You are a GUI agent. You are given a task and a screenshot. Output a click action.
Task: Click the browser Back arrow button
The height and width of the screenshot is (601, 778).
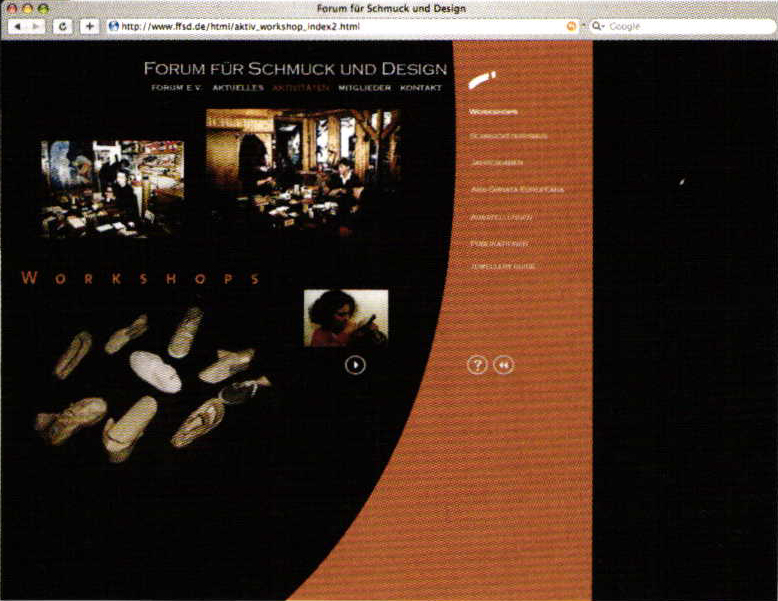(x=17, y=26)
